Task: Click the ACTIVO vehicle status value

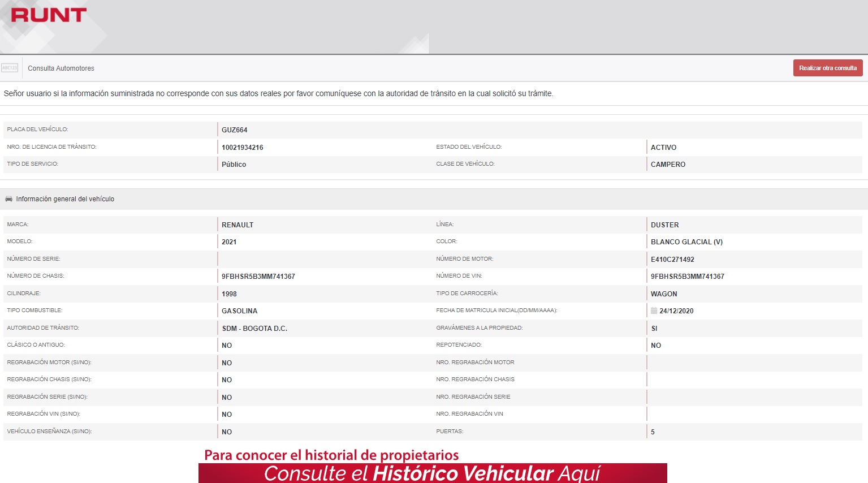Action: tap(663, 148)
